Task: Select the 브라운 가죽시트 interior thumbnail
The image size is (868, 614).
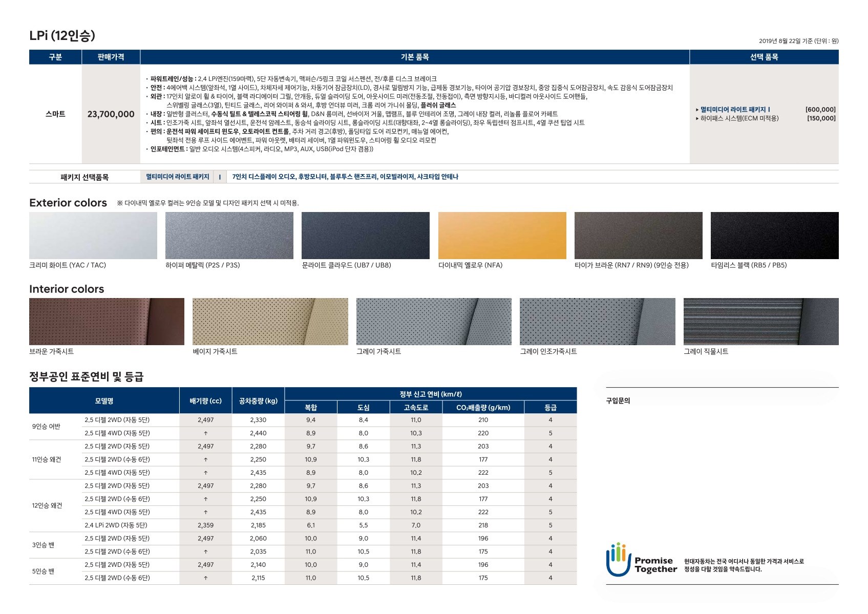Action: (x=107, y=322)
